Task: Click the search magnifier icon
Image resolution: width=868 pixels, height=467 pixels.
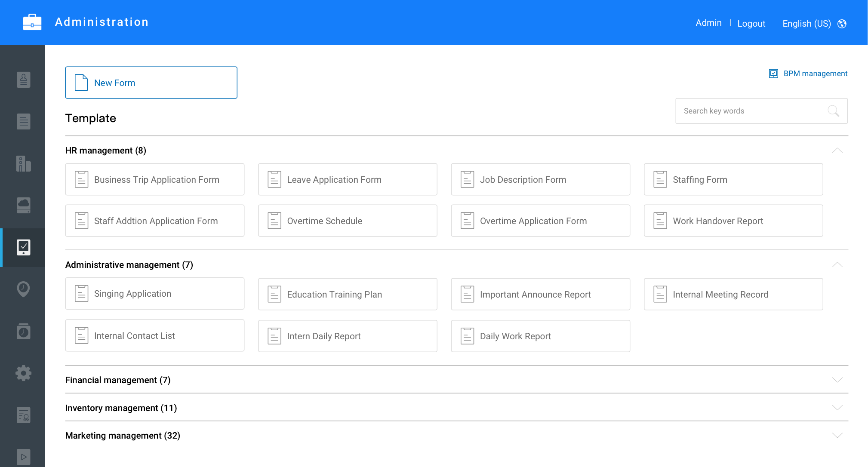Action: 833,111
